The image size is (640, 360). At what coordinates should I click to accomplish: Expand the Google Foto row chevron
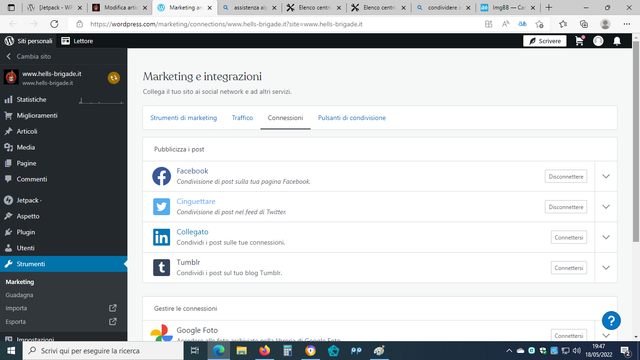[x=606, y=336]
